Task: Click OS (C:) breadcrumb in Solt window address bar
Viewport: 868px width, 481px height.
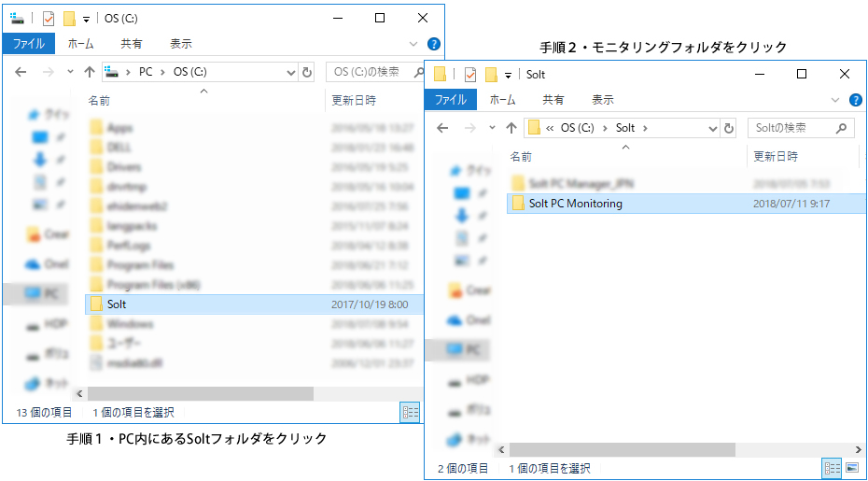Action: (577, 128)
